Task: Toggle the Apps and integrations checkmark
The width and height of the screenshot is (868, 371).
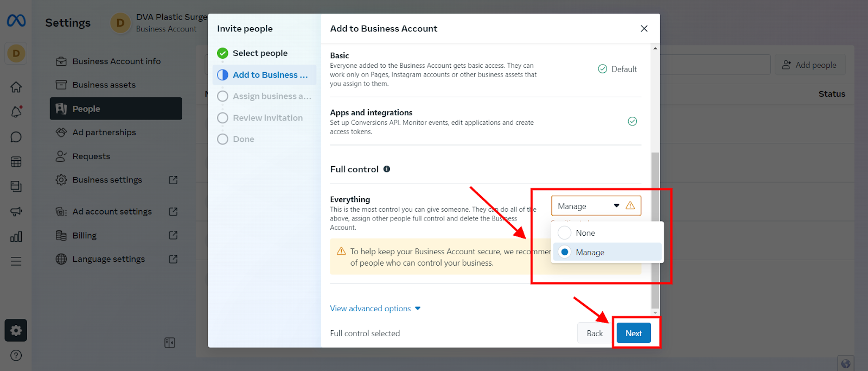Action: point(633,121)
